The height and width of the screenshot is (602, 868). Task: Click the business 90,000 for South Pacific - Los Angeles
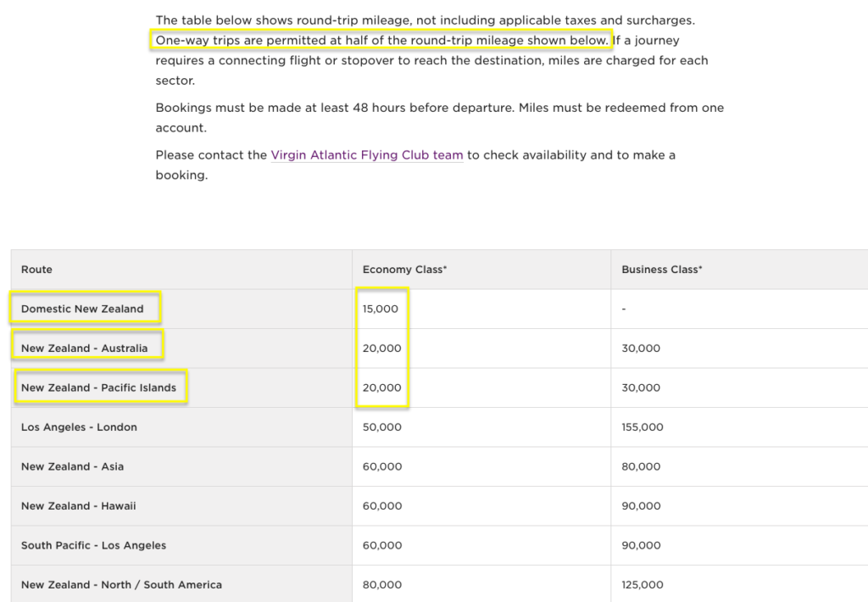pyautogui.click(x=641, y=545)
